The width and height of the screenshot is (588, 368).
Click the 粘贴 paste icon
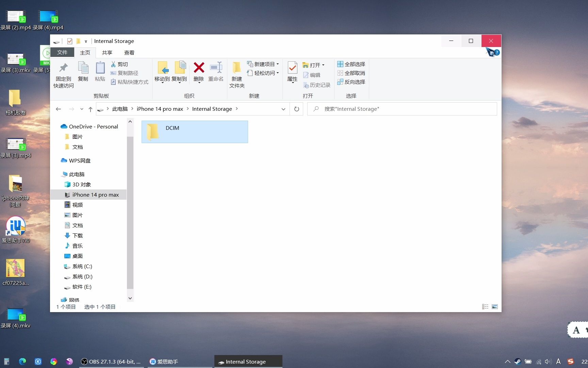(x=100, y=72)
